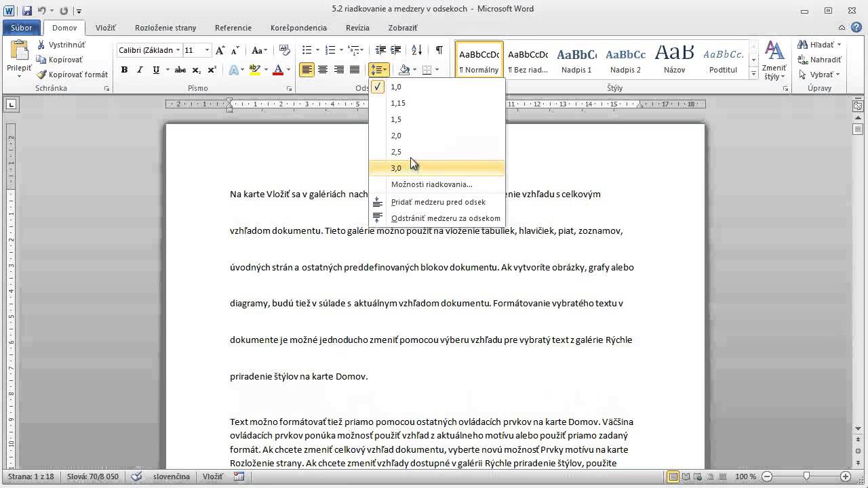The image size is (868, 488).
Task: Choose 3,0 line spacing from menu
Action: (x=437, y=168)
